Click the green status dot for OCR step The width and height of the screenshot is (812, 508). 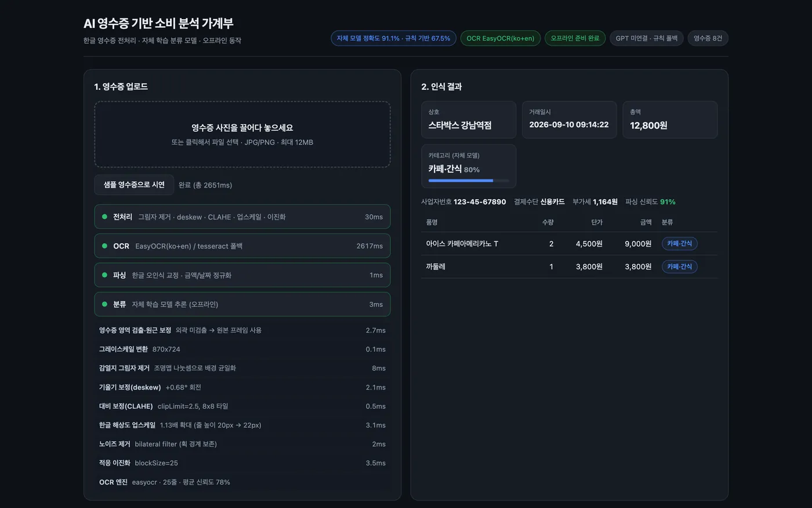point(104,246)
